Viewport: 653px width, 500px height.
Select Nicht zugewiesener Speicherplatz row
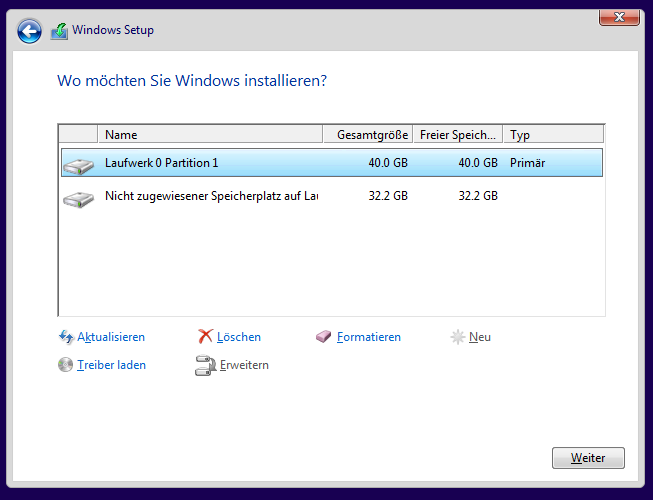click(332, 196)
